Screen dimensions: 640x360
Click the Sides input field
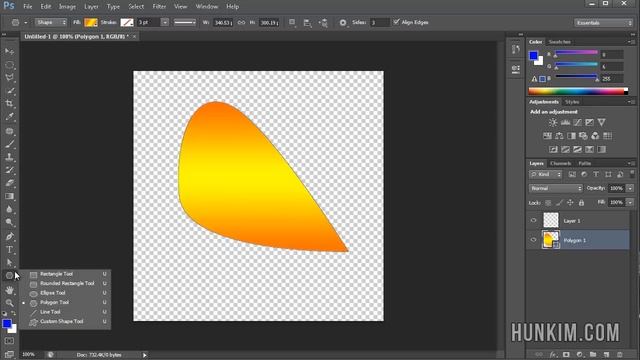(x=379, y=22)
